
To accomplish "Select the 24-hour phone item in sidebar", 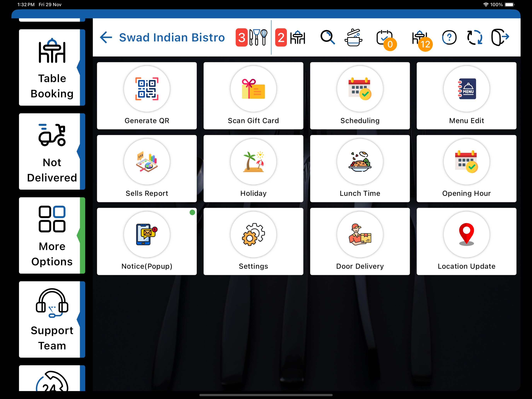I will pos(52,378).
